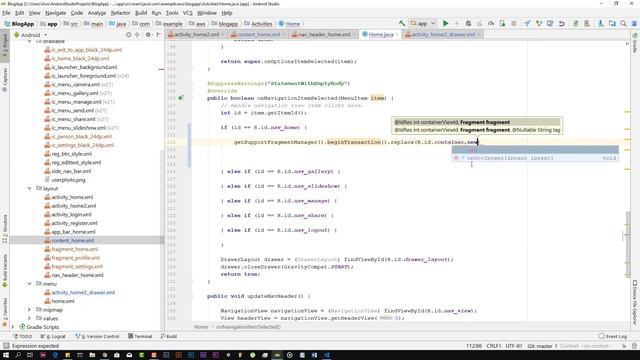640x360 pixels.
Task: Open the app run configuration dropdown
Action: coord(423,24)
